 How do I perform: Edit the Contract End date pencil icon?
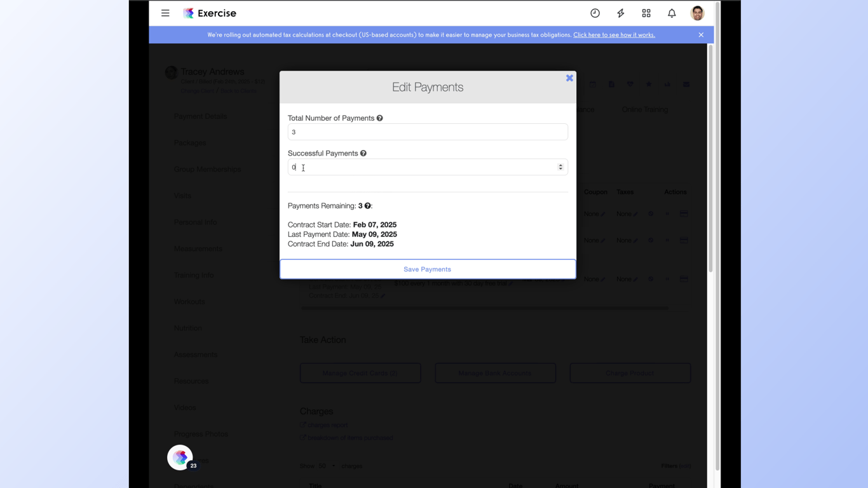pyautogui.click(x=383, y=296)
